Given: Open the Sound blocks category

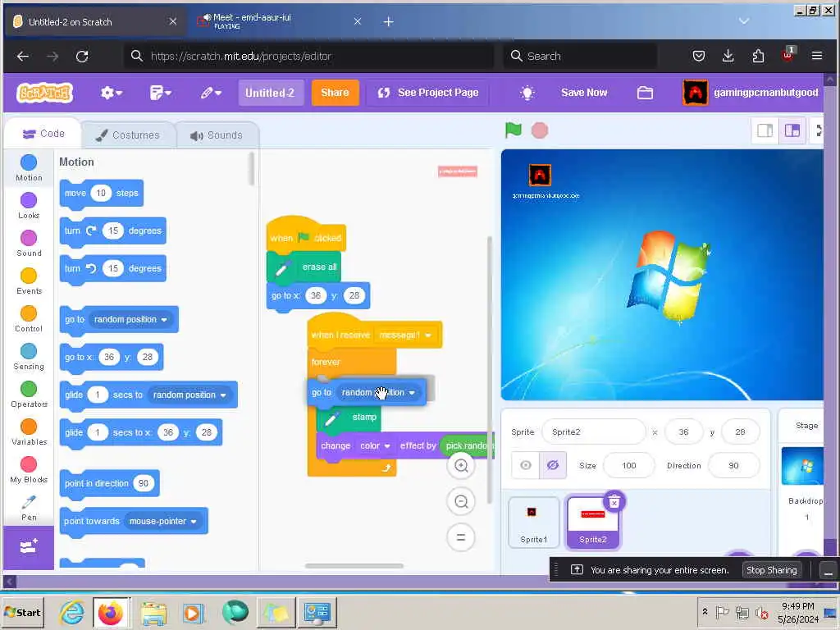Looking at the screenshot, I should [x=29, y=243].
